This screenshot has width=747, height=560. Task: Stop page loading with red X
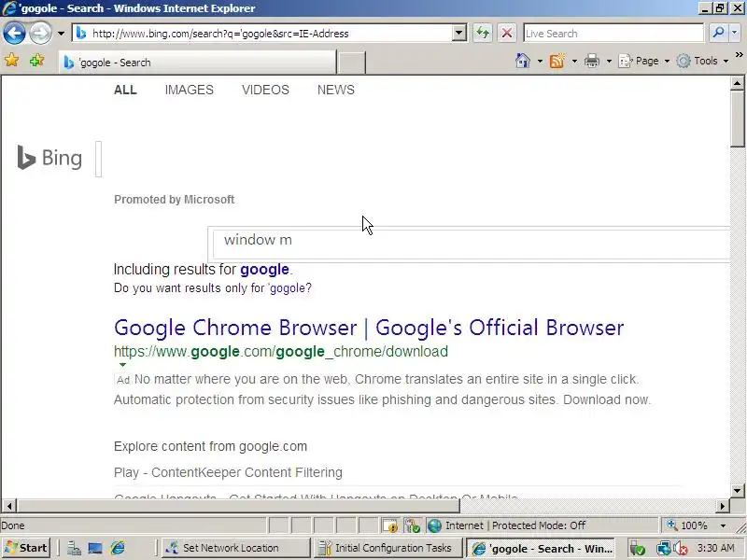pyautogui.click(x=507, y=33)
